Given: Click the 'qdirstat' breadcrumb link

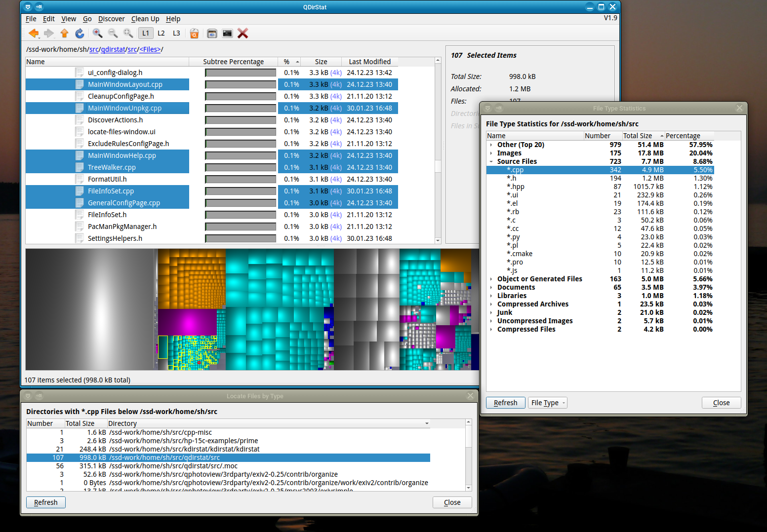Looking at the screenshot, I should [x=113, y=49].
